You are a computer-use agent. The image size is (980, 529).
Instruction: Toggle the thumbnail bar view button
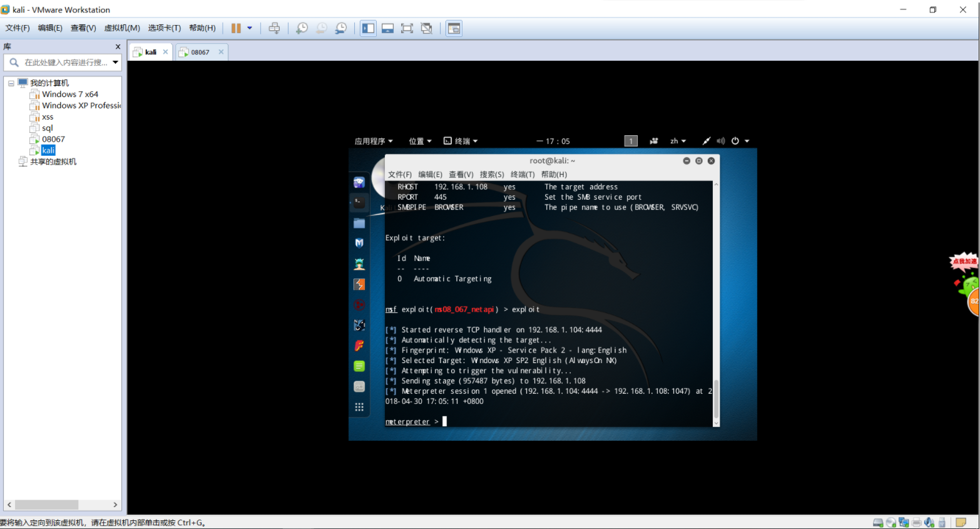tap(387, 28)
